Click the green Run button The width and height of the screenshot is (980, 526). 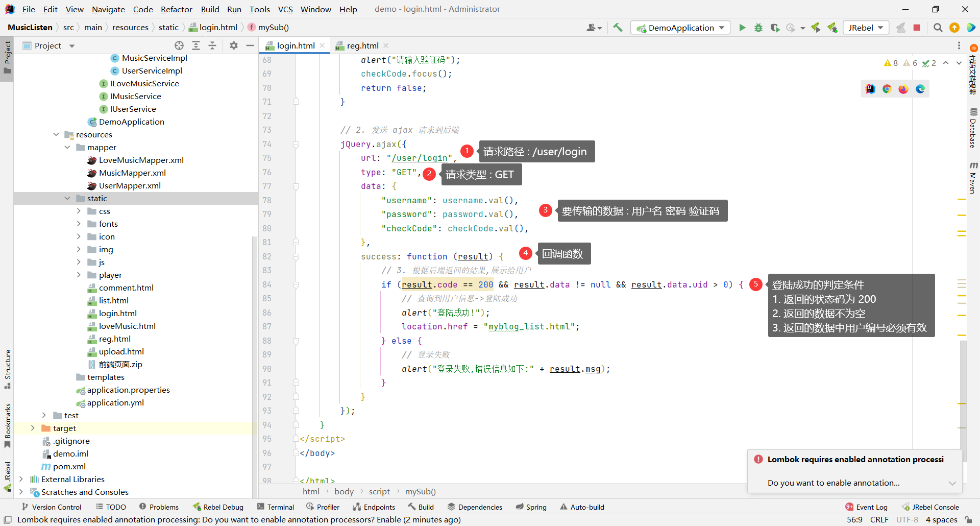pyautogui.click(x=742, y=28)
